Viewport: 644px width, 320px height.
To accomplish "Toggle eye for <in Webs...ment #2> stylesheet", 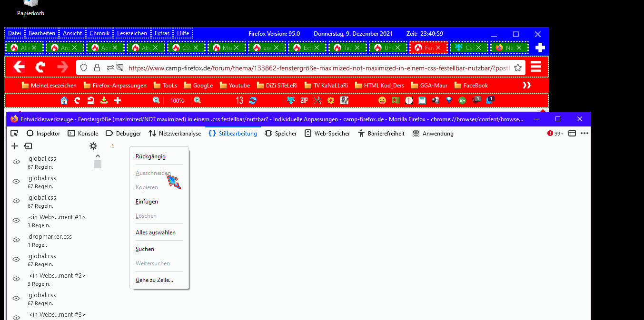I will point(16,279).
